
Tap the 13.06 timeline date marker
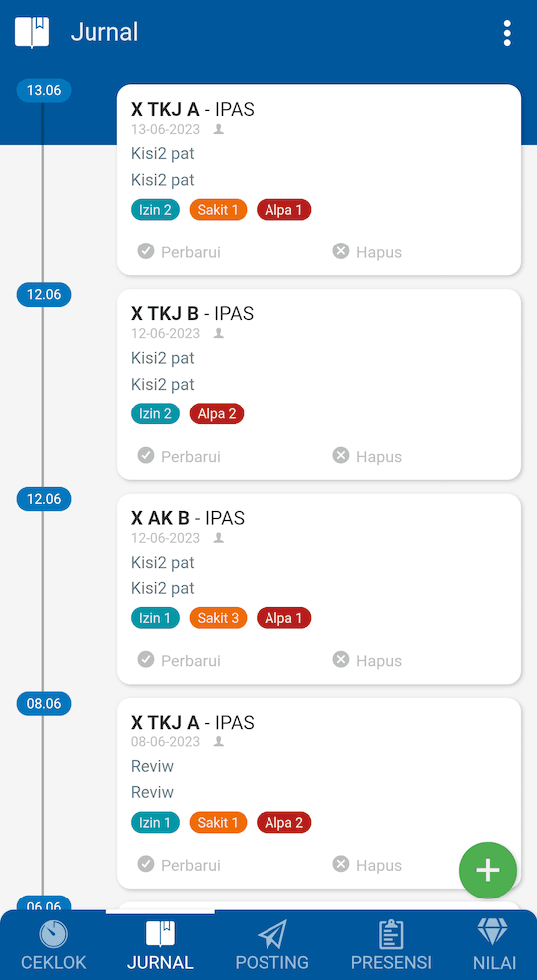pyautogui.click(x=44, y=90)
